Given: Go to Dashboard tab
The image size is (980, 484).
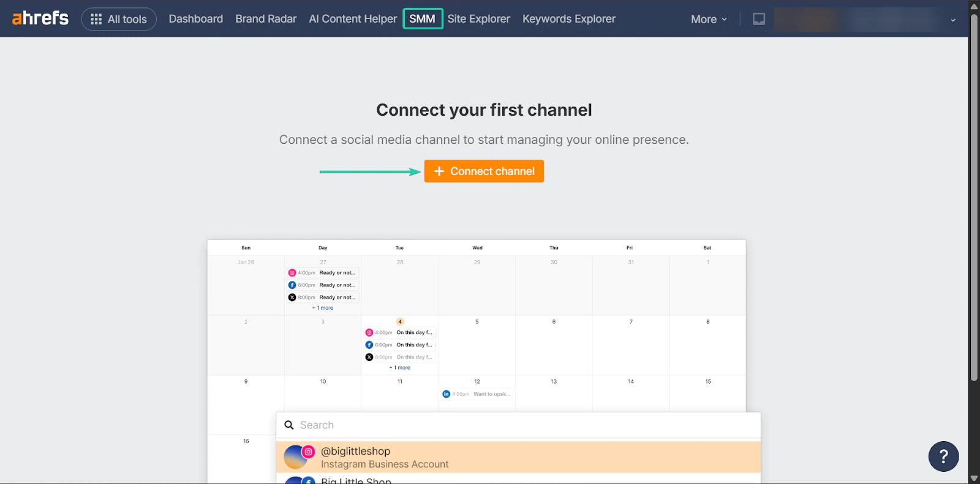Looking at the screenshot, I should 196,19.
